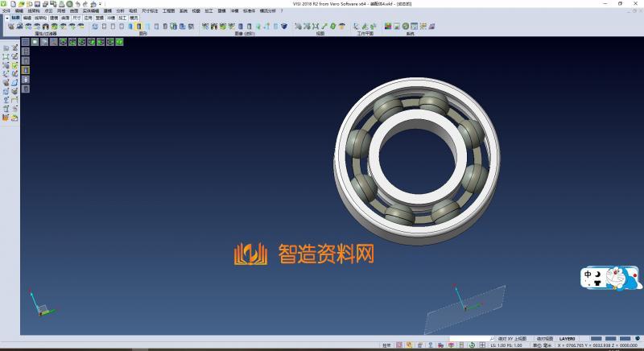Click the Redo arrow in title bar
This screenshot has width=644, height=351.
[x=85, y=4]
